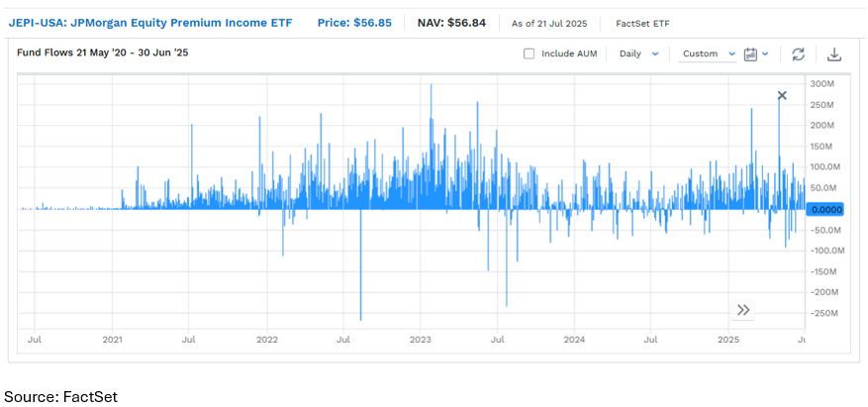Open JEPI-USA JPMorgan Equity Premium Income ETF link

click(150, 23)
